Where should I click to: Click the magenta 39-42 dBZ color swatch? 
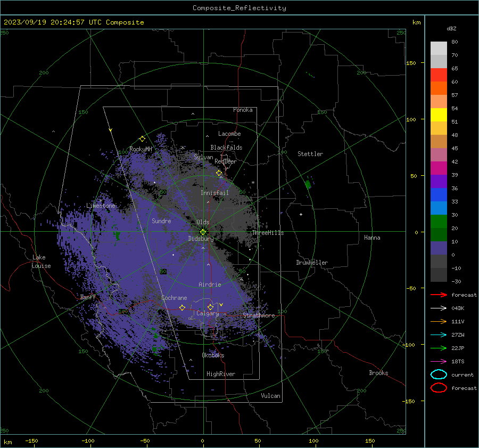tap(439, 168)
